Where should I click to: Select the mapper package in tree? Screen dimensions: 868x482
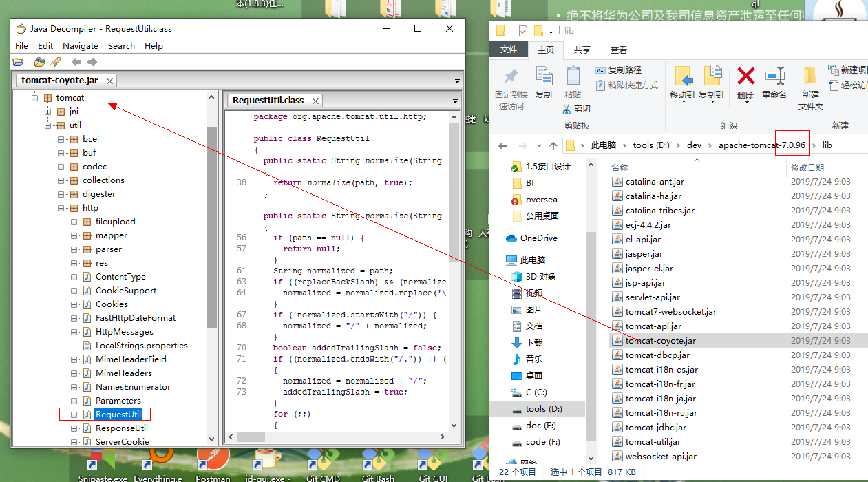pos(112,235)
